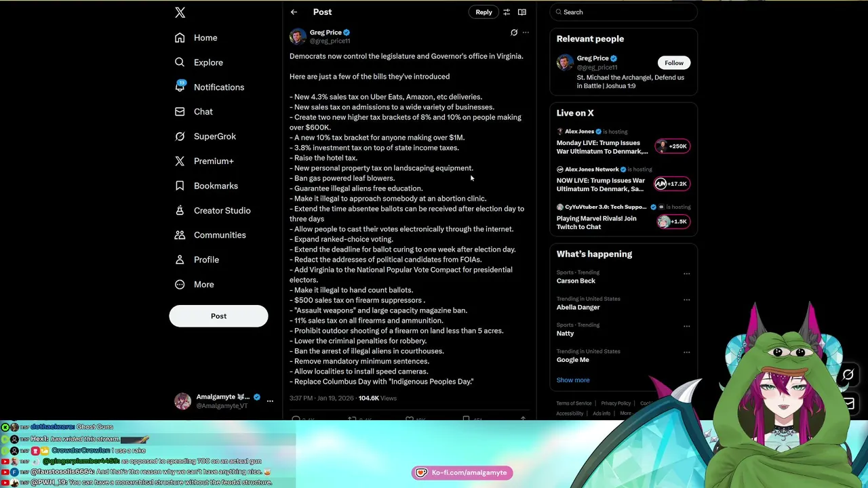Click the SuperGrok icon in sidebar

coord(180,136)
